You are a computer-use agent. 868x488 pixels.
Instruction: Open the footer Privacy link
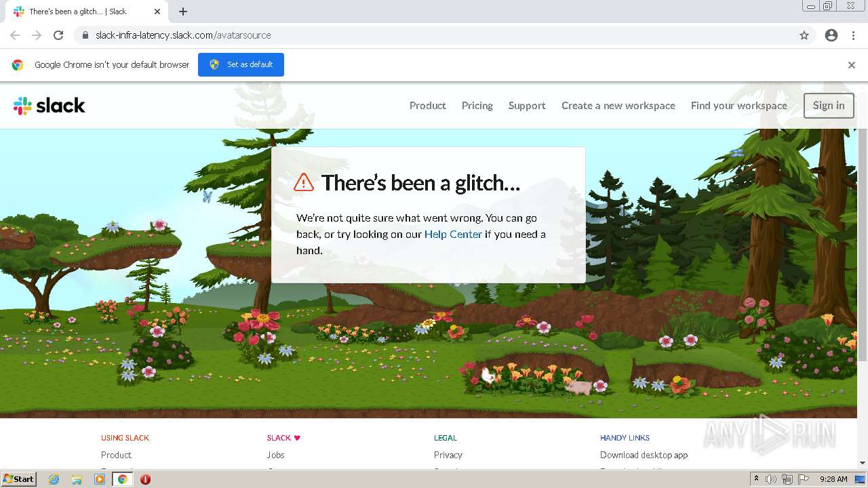click(448, 455)
